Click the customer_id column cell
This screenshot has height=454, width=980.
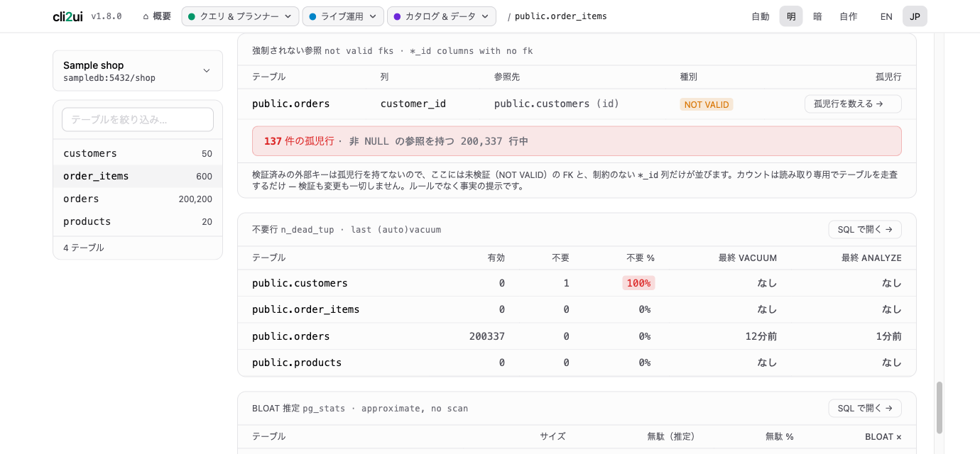[413, 104]
